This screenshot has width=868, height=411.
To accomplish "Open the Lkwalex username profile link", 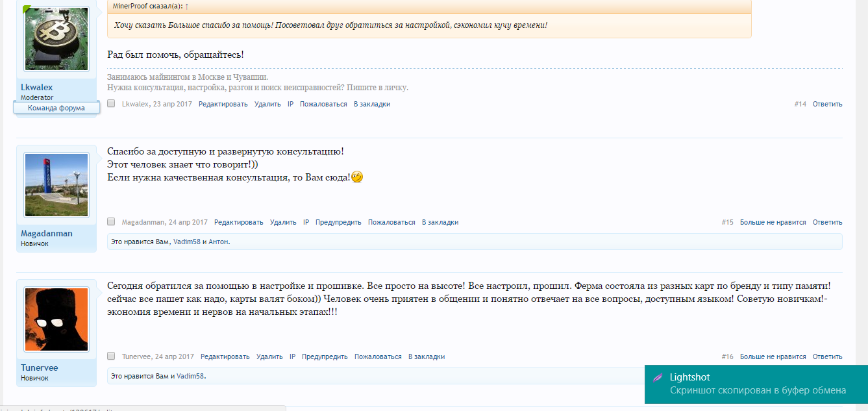I will pos(37,87).
